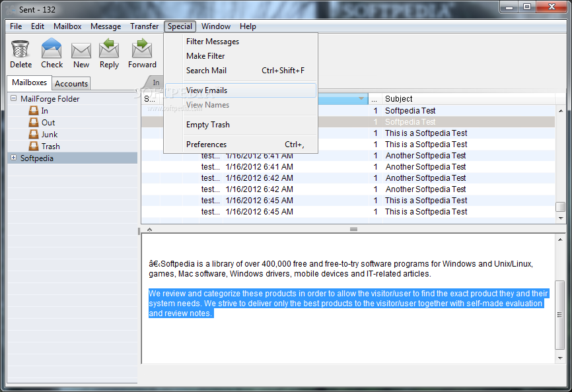Click the Subject column header

(x=468, y=99)
